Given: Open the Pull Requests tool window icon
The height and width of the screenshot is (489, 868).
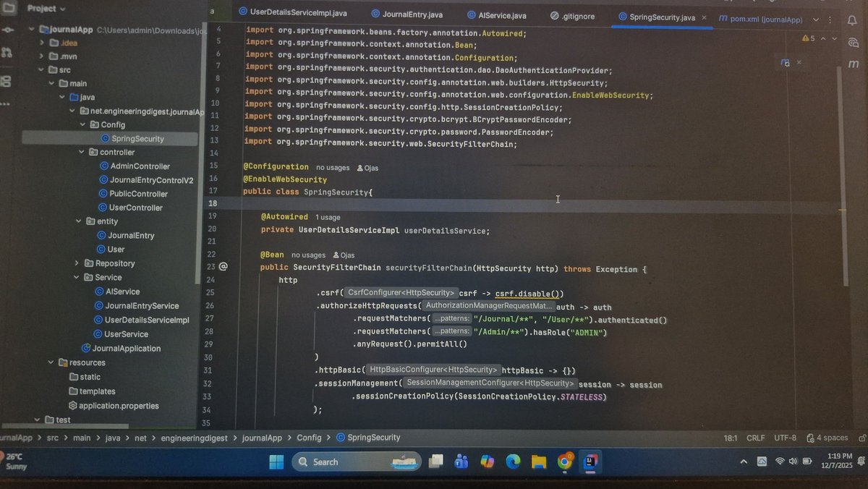Looking at the screenshot, I should [7, 52].
